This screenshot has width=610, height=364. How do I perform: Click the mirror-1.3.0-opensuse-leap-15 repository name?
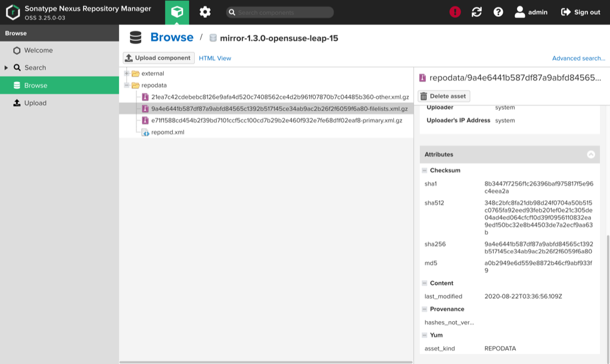pos(279,38)
